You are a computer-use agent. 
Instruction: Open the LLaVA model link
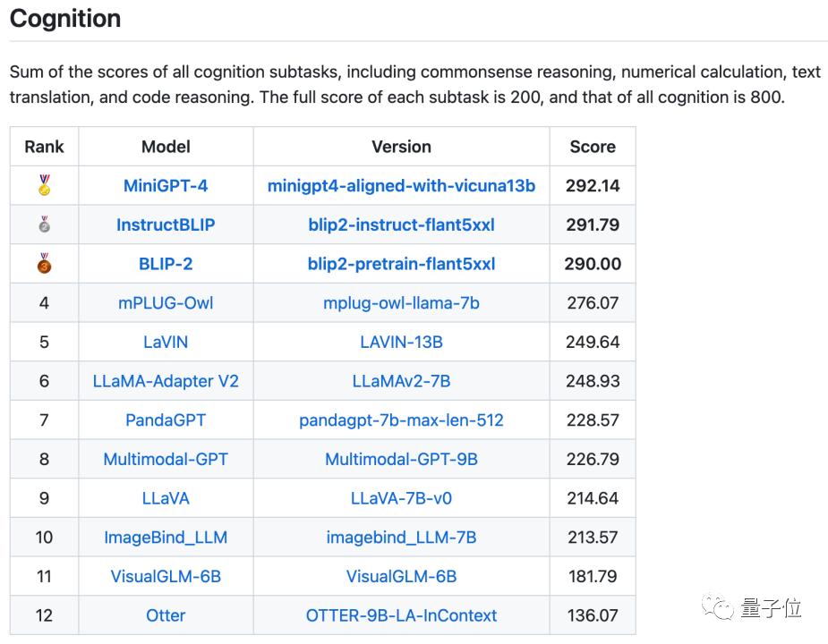(x=166, y=498)
